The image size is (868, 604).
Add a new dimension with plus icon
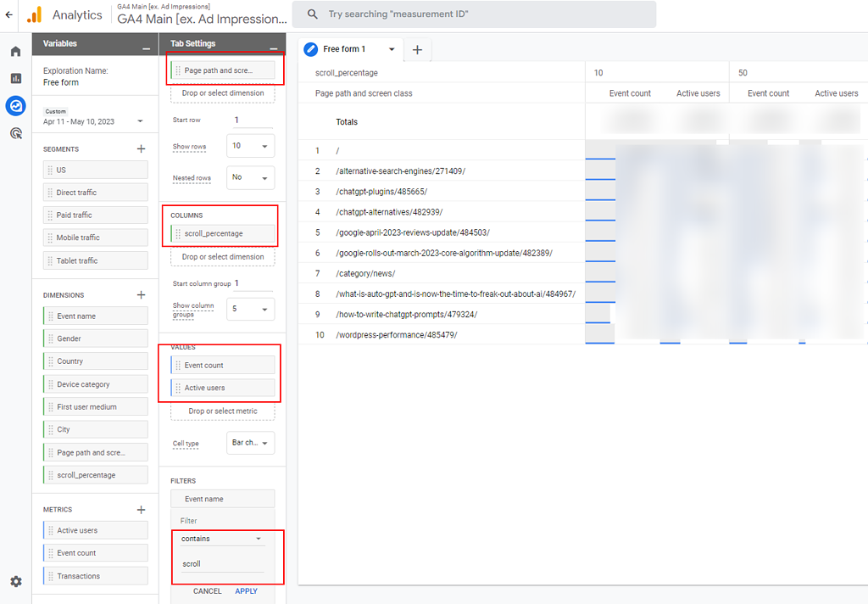(x=141, y=295)
